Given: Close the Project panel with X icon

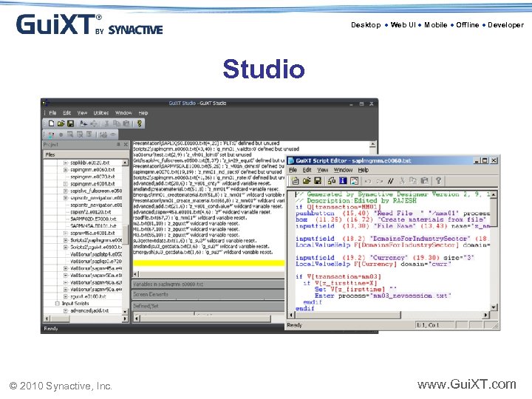Looking at the screenshot, I should point(126,145).
